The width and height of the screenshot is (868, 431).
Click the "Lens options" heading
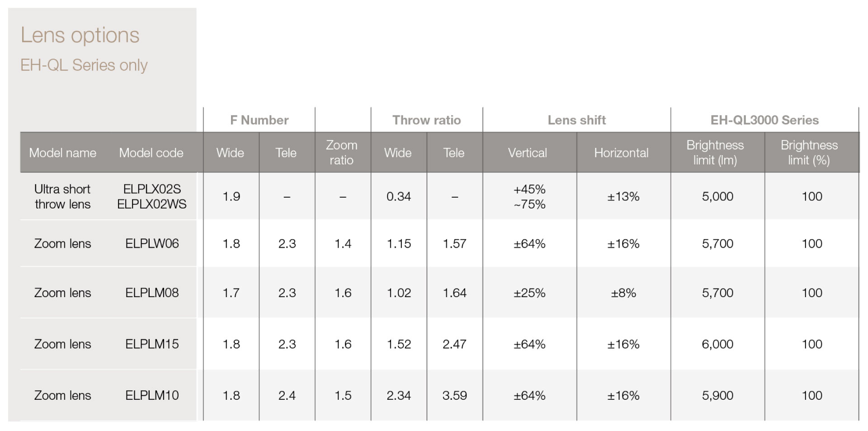tap(80, 35)
